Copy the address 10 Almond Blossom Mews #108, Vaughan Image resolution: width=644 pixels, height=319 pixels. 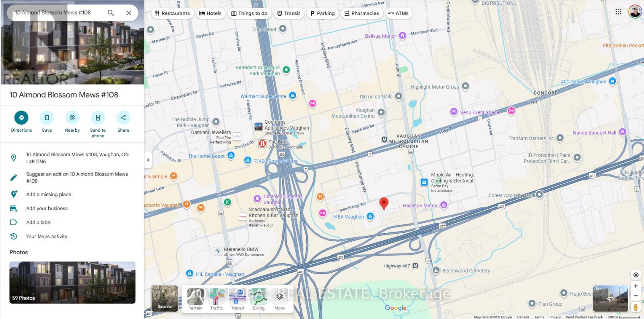click(72, 158)
